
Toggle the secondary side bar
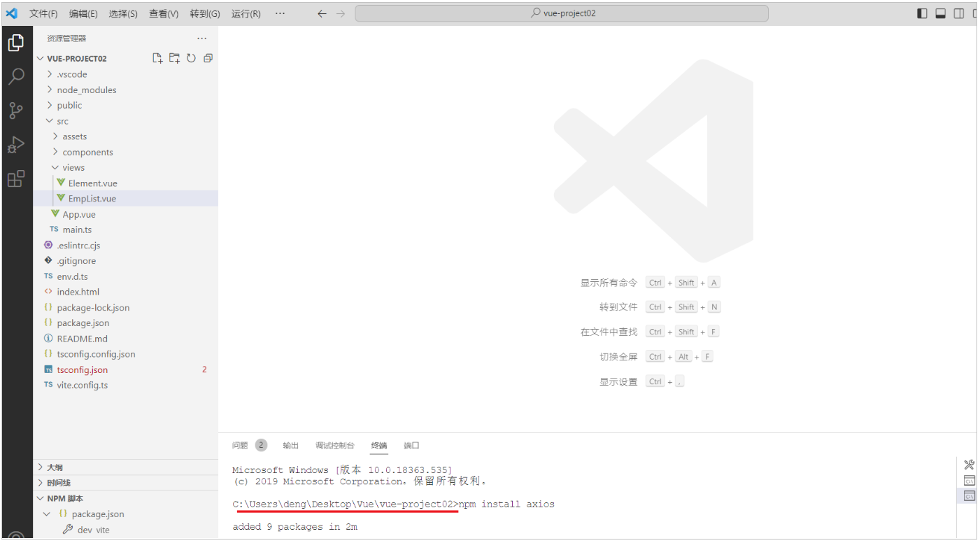pos(958,13)
